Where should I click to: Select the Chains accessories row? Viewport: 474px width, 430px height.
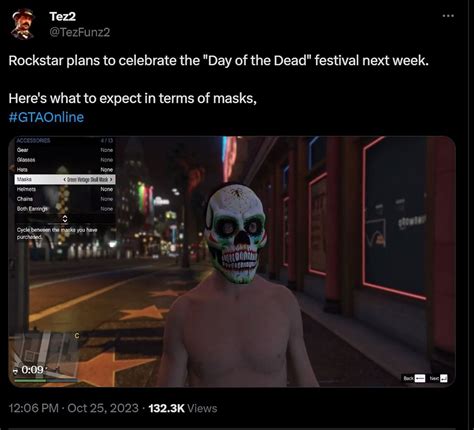65,199
